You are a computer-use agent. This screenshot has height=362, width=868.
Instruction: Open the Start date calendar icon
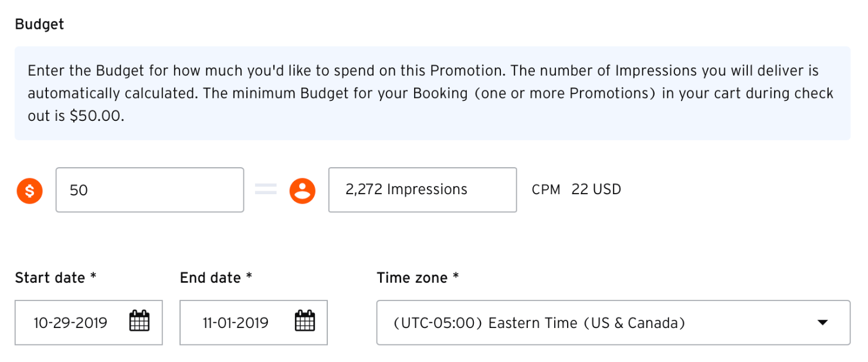139,322
